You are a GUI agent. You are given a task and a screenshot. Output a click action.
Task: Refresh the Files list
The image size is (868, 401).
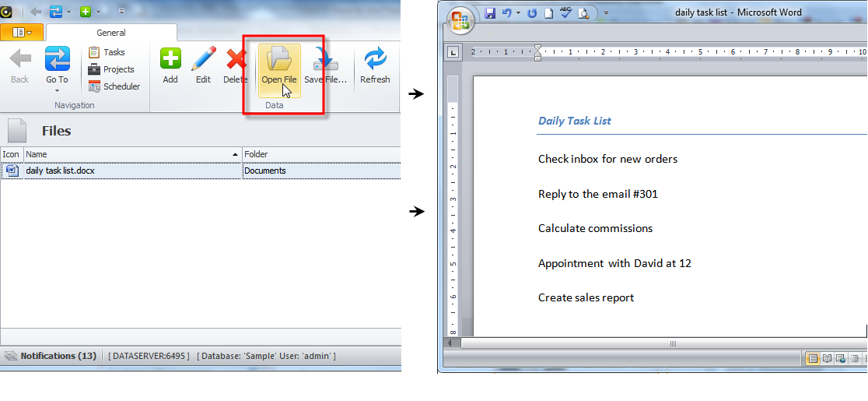pyautogui.click(x=375, y=65)
